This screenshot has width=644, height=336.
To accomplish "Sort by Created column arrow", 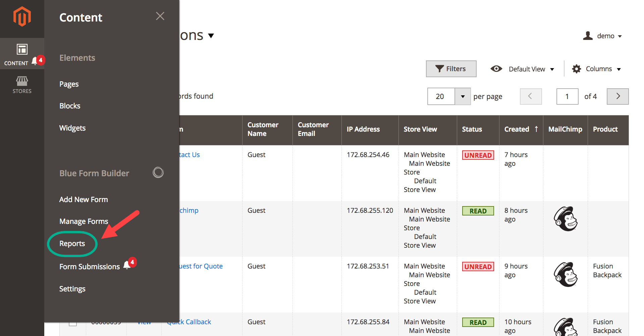I will point(536,129).
